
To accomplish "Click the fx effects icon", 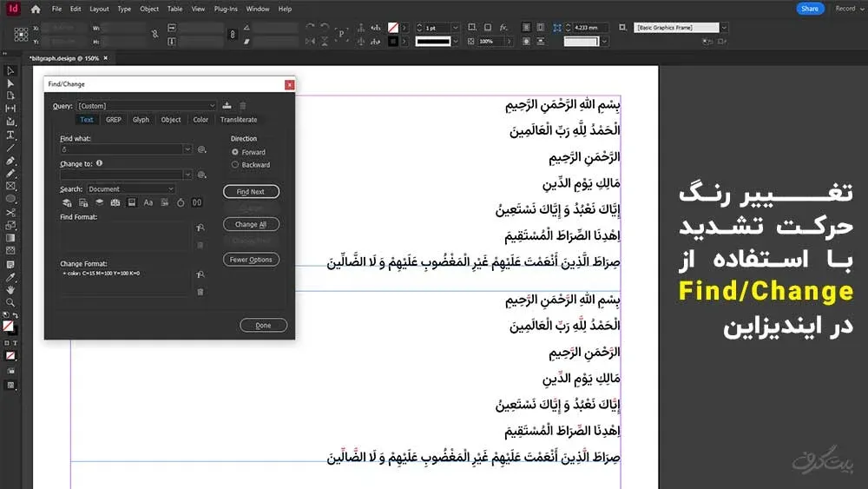I will (503, 27).
